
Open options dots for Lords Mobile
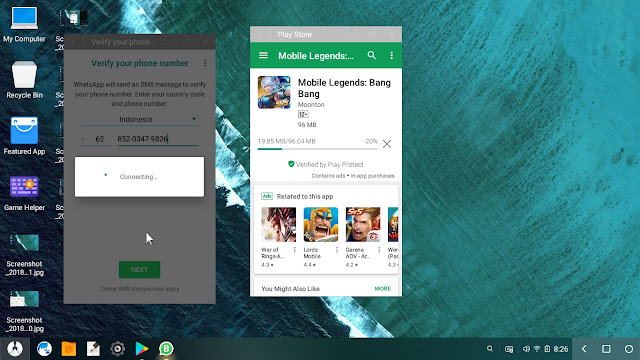pyautogui.click(x=337, y=250)
